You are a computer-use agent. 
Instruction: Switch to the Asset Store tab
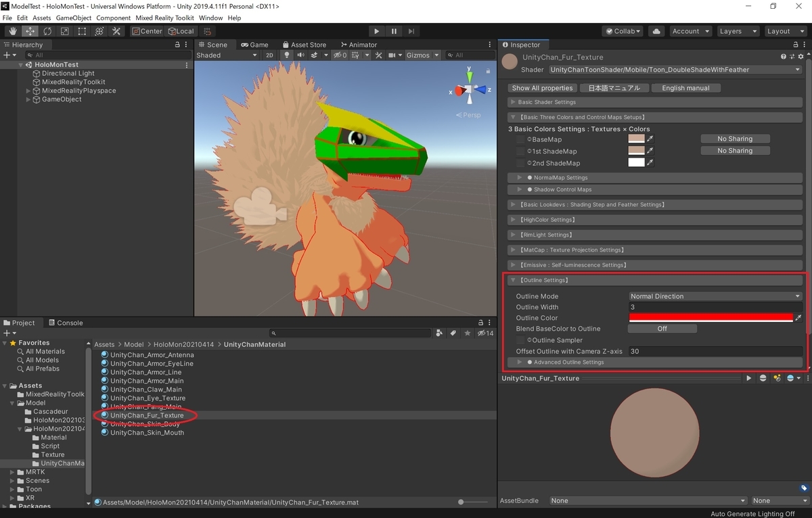pos(304,45)
